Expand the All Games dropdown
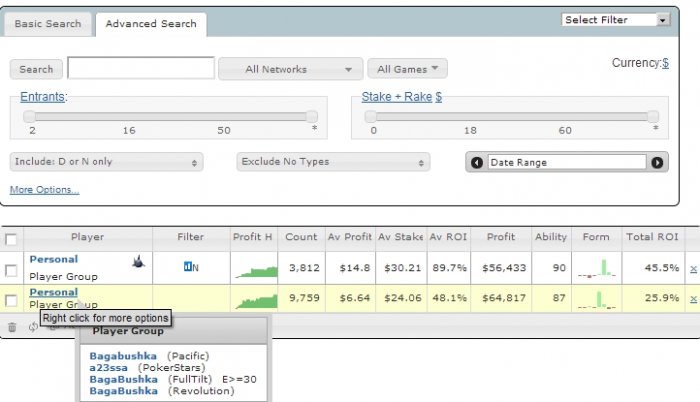Image resolution: width=700 pixels, height=402 pixels. 407,69
